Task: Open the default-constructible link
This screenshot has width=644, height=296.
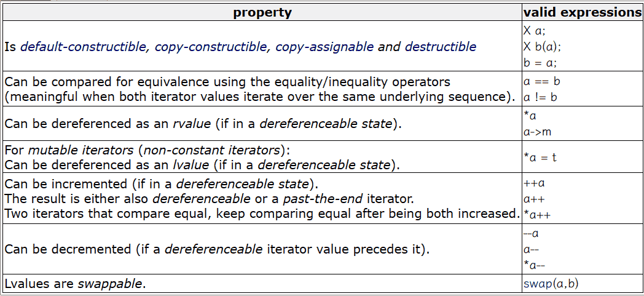Action: pyautogui.click(x=84, y=46)
